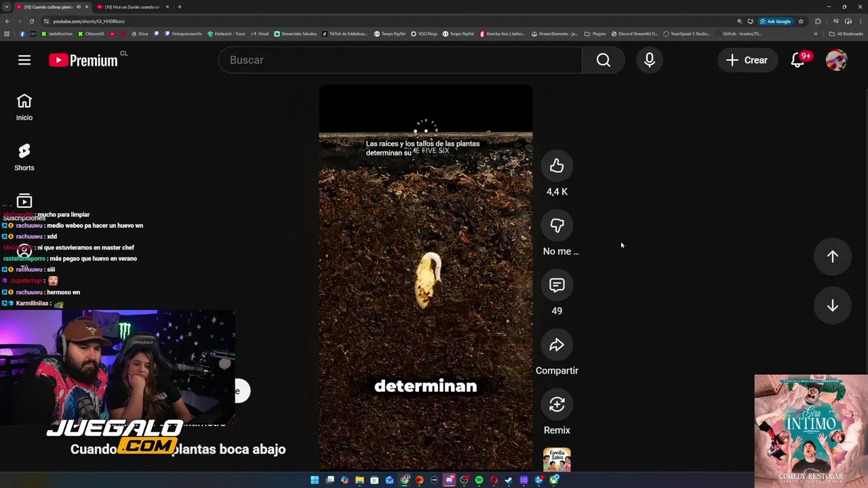Viewport: 868px width, 488px height.
Task: Open the Cbloom26 bookmark
Action: pos(92,34)
